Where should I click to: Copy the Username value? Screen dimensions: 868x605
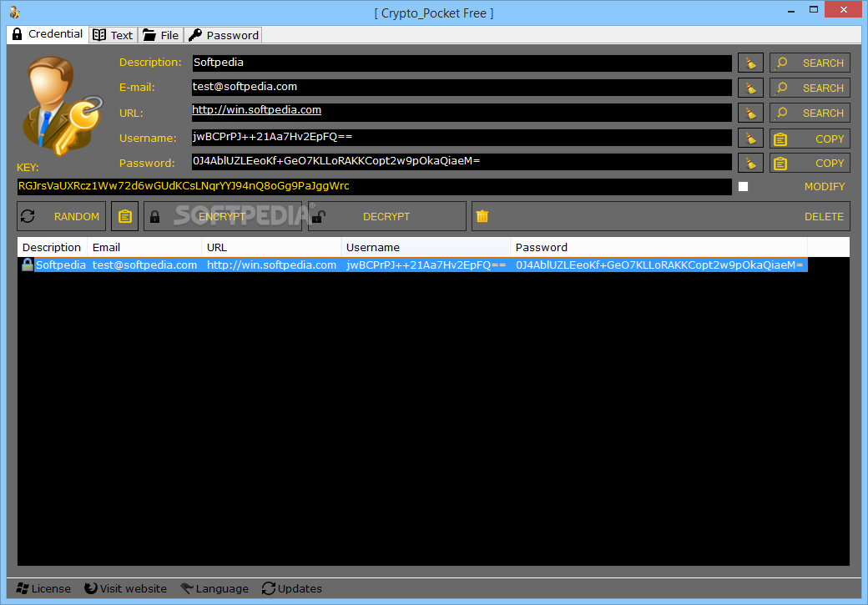[x=810, y=139]
